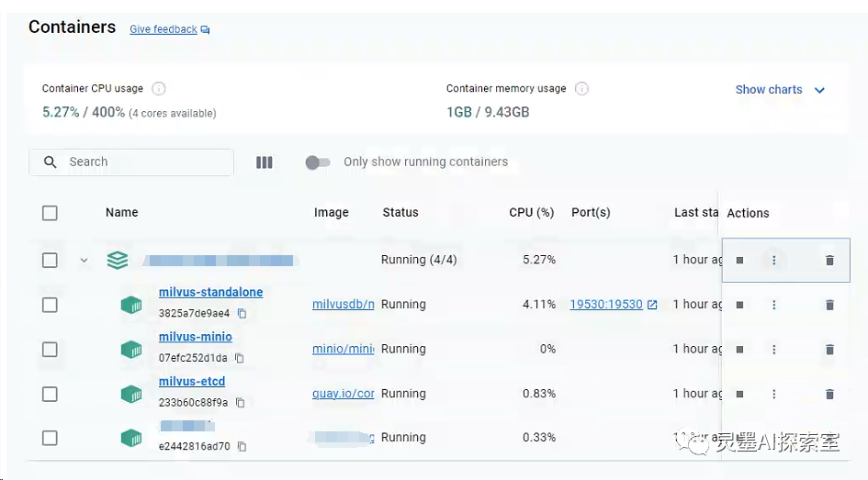Open the milvusdb image link

point(344,304)
